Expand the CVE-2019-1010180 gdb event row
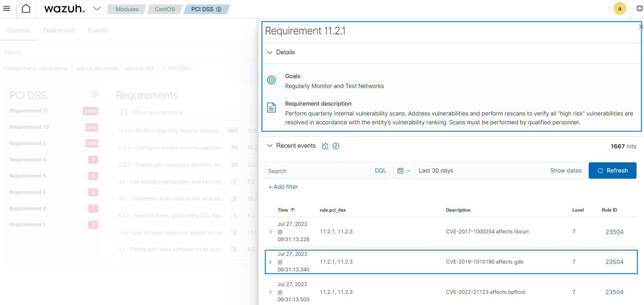The height and width of the screenshot is (305, 644). click(x=271, y=262)
